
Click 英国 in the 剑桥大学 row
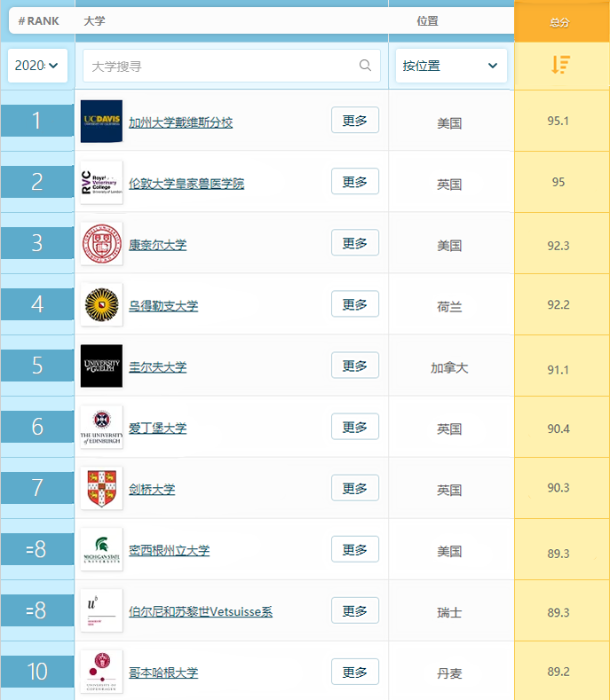pyautogui.click(x=449, y=491)
